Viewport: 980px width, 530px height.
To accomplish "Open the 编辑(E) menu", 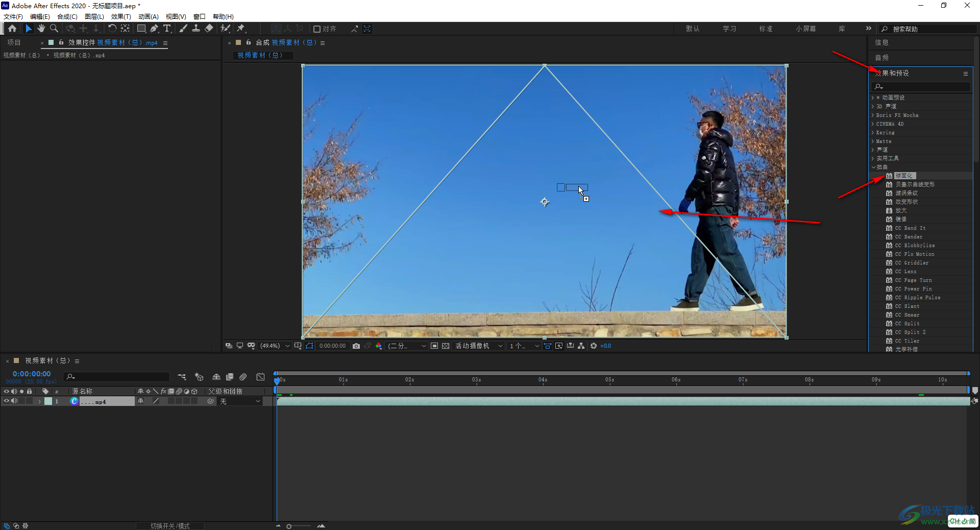I will tap(40, 17).
